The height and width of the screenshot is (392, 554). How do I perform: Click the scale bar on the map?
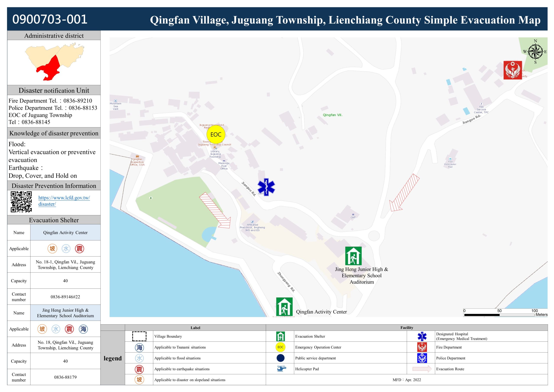(499, 315)
